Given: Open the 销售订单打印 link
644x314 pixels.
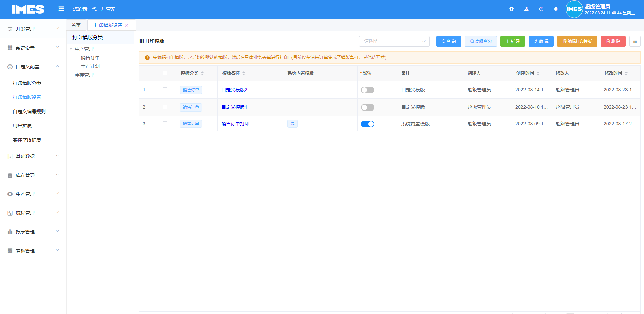Looking at the screenshot, I should (x=235, y=124).
